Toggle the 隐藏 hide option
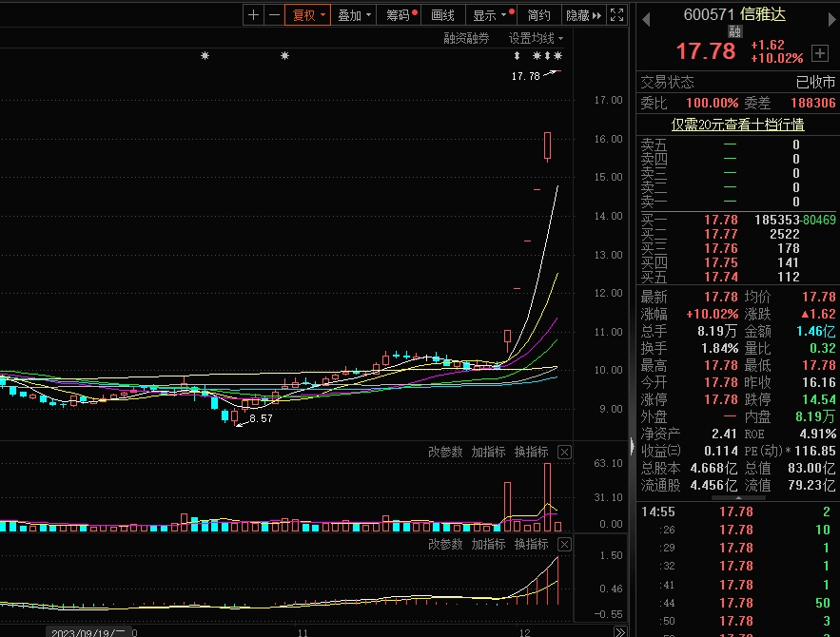 (577, 15)
